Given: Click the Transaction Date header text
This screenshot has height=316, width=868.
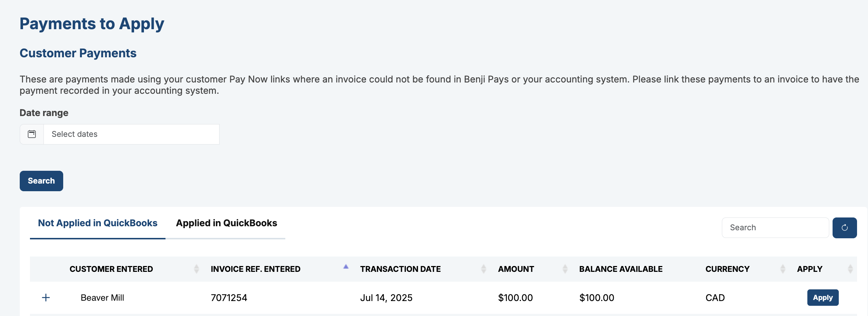Looking at the screenshot, I should tap(400, 269).
